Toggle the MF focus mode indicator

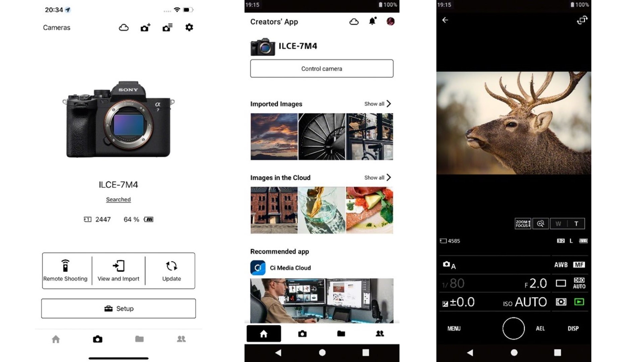click(x=579, y=265)
